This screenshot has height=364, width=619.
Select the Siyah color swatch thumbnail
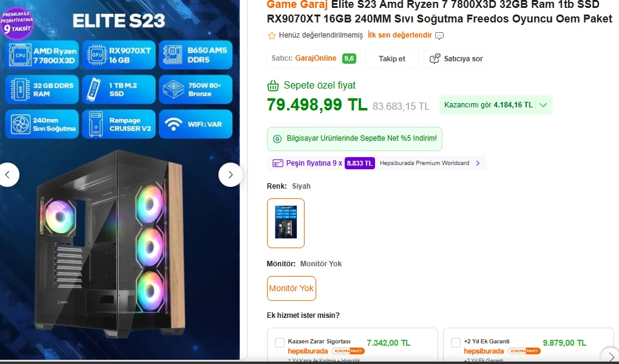tap(286, 223)
